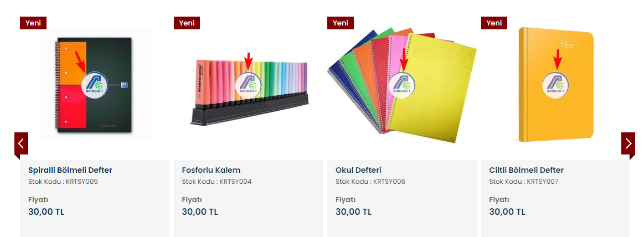This screenshot has width=644, height=237.
Task: Select the Stabilo highlighter set image
Action: coord(249,92)
